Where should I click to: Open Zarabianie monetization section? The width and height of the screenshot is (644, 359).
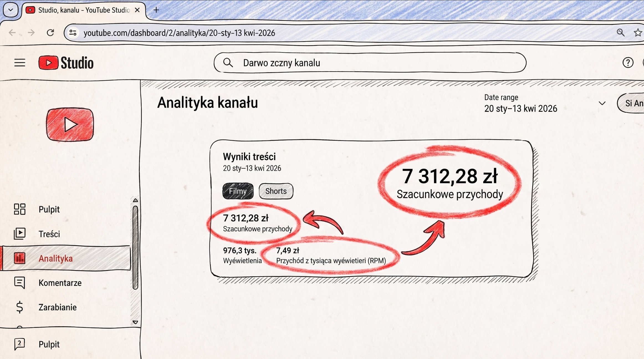(x=57, y=307)
